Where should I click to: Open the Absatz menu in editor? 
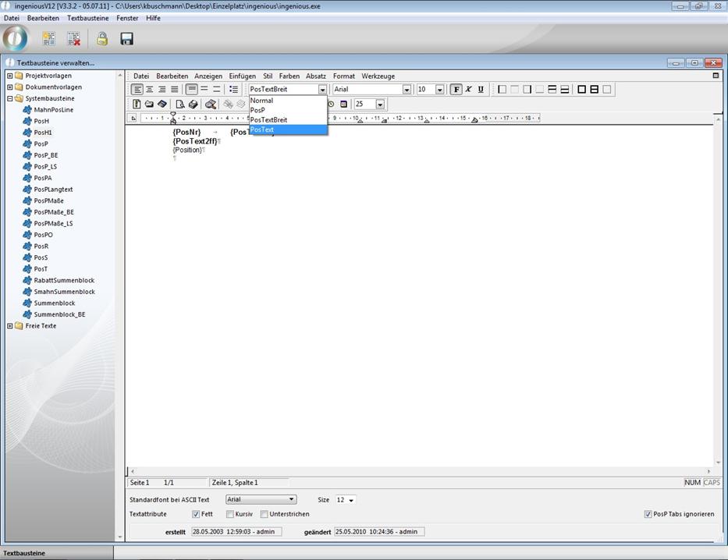pos(315,76)
